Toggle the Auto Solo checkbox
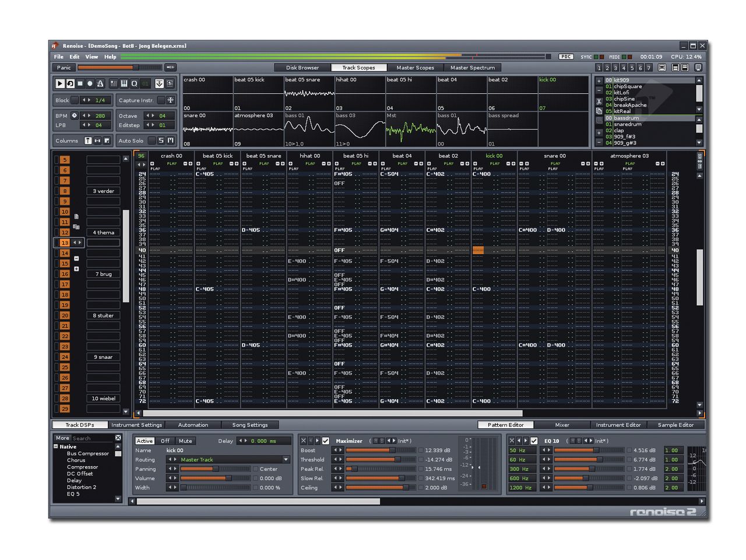Screen dimensions: 746x560 152,140
